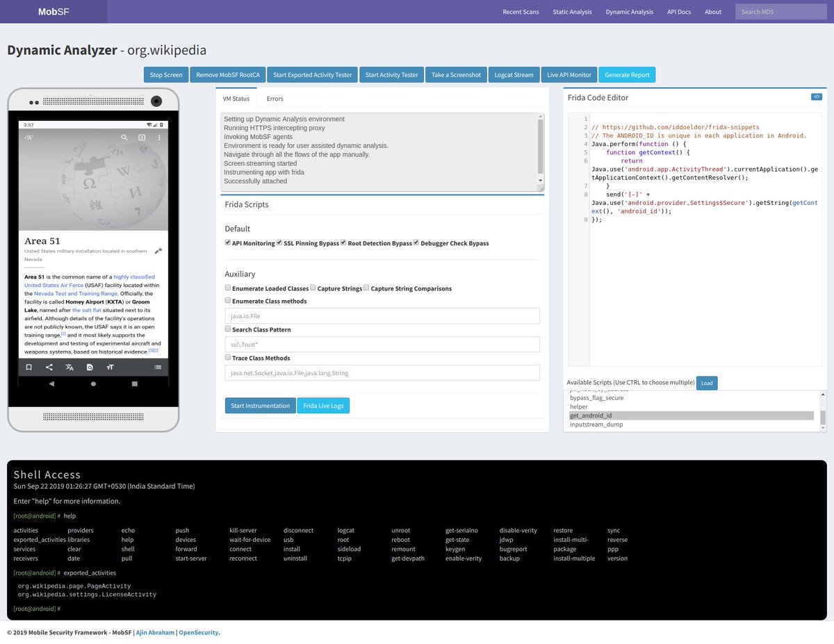834x644 pixels.
Task: Select the bookmark icon in the Wikipedia app
Action: pyautogui.click(x=29, y=368)
